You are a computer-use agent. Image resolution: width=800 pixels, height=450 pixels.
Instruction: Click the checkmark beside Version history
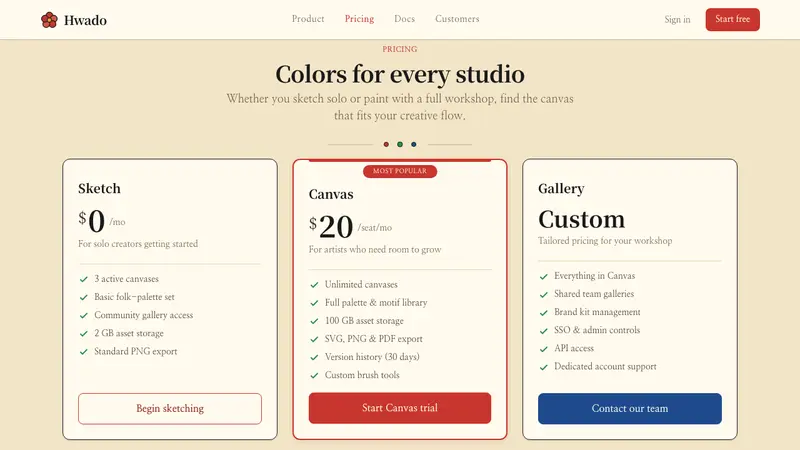314,357
